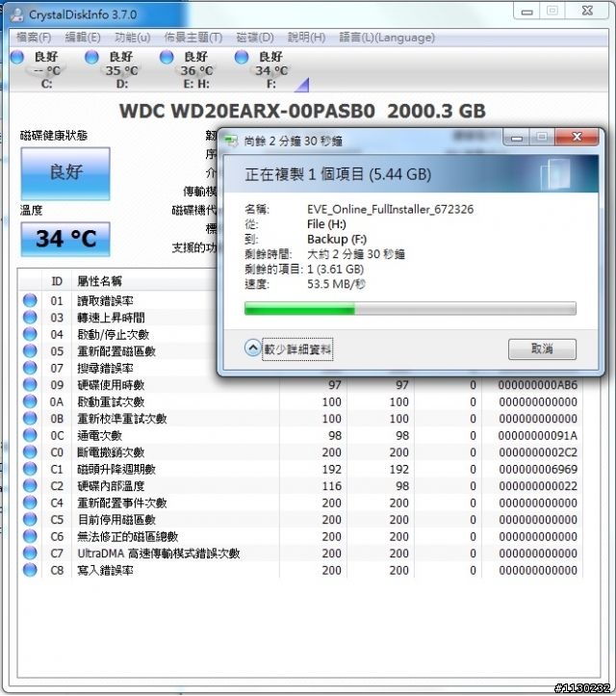The height and width of the screenshot is (696, 616).
Task: Click status icon for 0B 重新校準重試次數
Action: (30, 419)
